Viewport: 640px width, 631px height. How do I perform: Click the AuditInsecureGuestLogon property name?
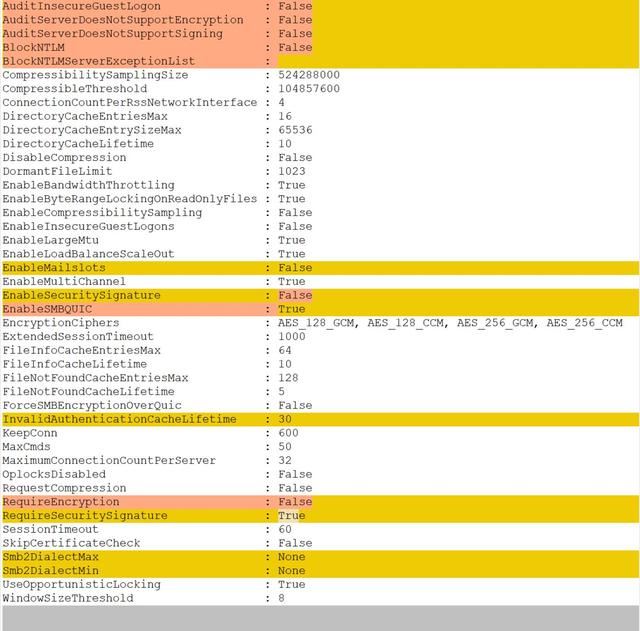[x=81, y=6]
